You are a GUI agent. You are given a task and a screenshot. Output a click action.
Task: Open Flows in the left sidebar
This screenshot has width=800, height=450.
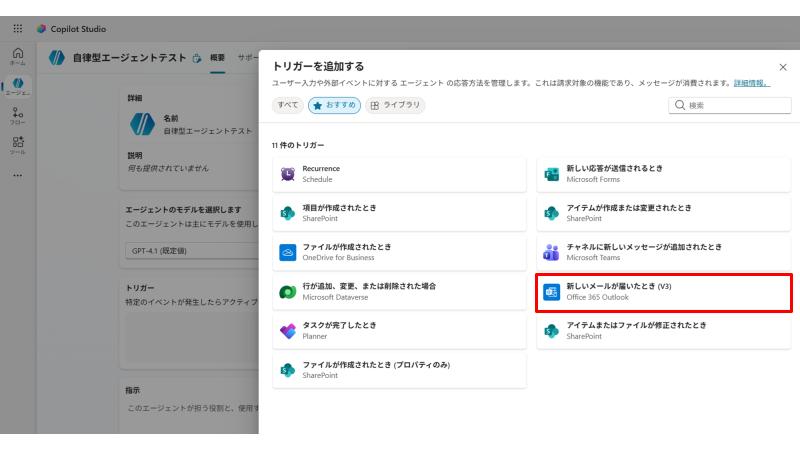click(x=17, y=116)
